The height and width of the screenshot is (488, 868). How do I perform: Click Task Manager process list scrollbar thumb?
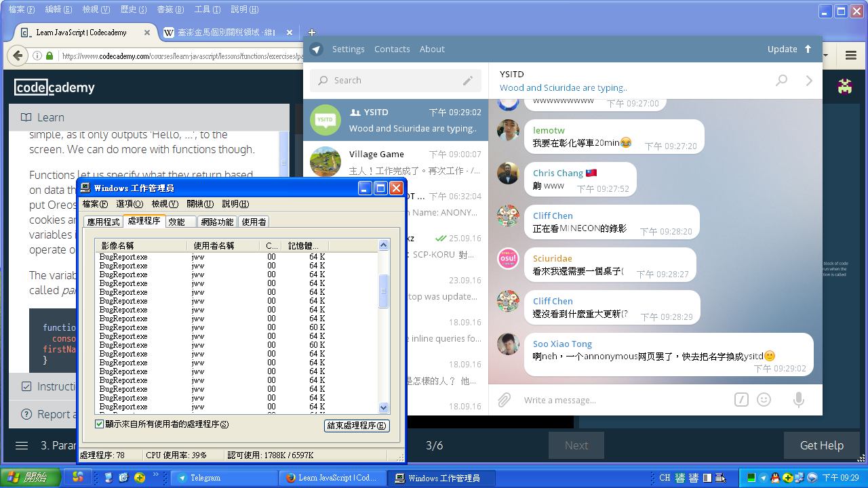click(x=383, y=291)
